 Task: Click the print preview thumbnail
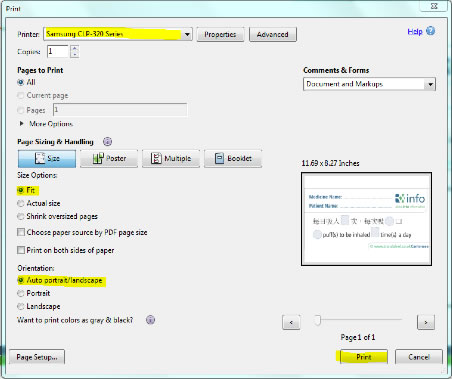[366, 219]
